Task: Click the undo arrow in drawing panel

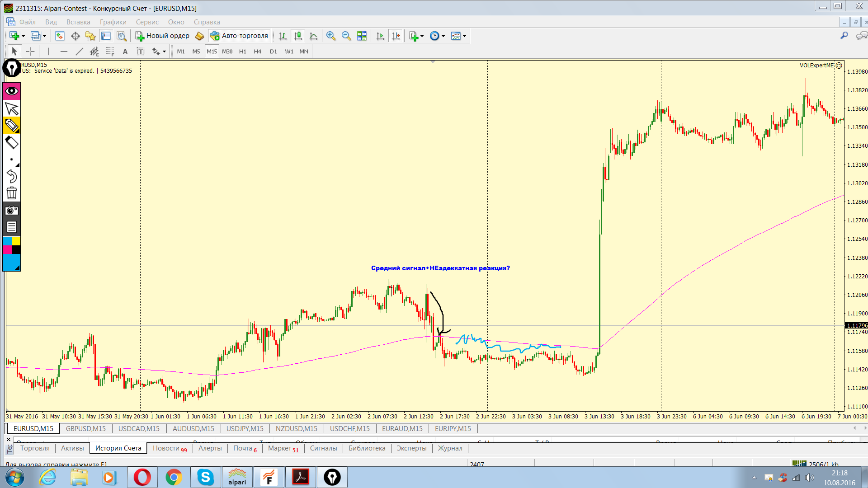Action: click(x=12, y=176)
